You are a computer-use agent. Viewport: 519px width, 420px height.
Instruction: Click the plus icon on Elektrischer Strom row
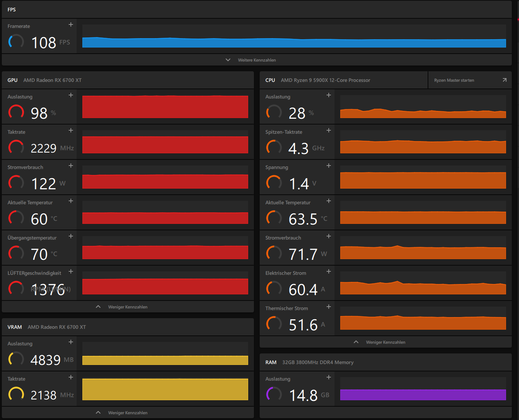(x=329, y=271)
